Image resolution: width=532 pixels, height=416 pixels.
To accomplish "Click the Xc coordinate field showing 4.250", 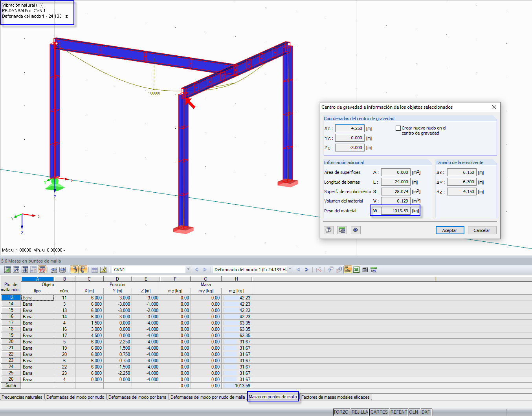I will click(350, 128).
